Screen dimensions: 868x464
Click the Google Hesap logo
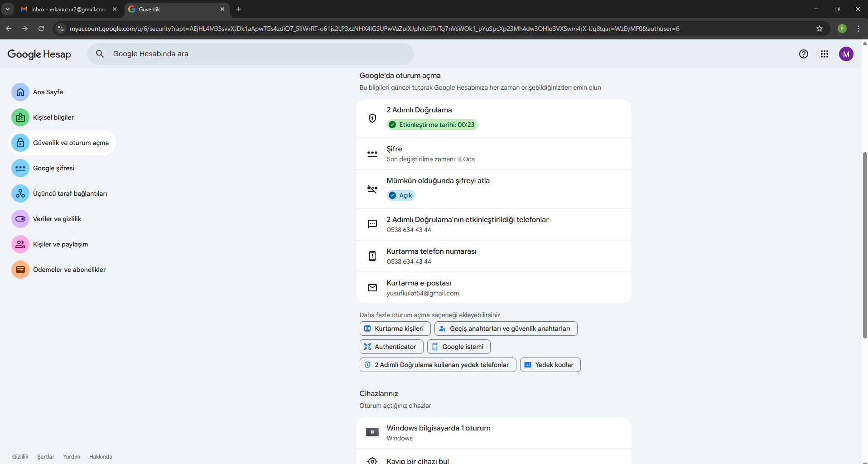[x=39, y=54]
